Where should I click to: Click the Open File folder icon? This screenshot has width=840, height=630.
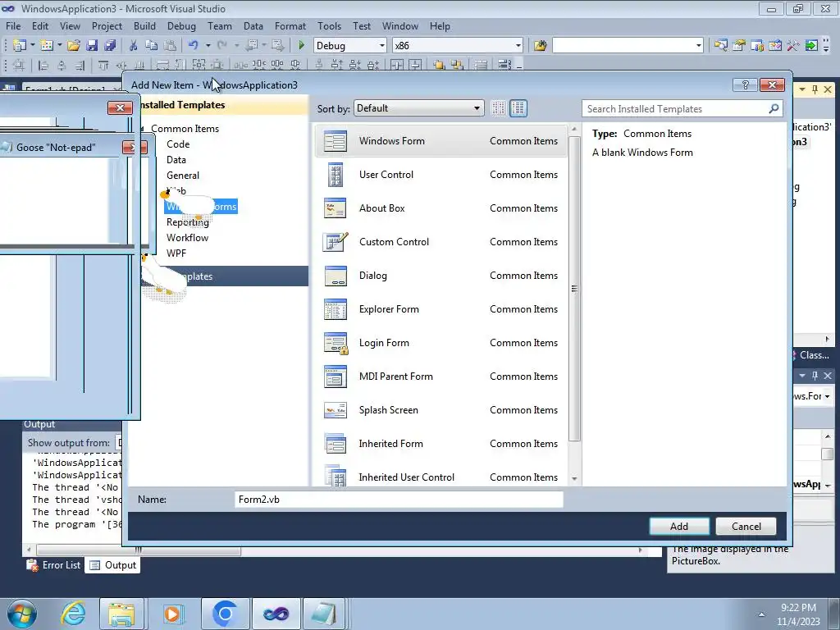click(x=74, y=46)
